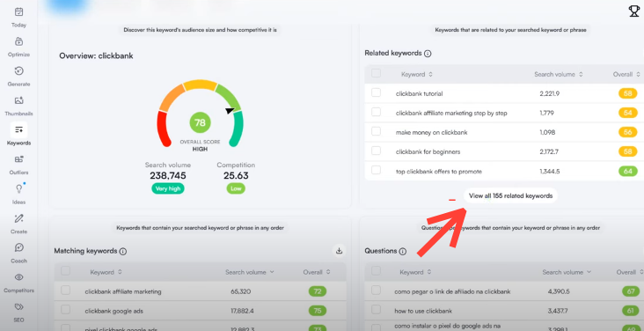Check the clickbank for beginners row
This screenshot has height=331, width=644.
pos(376,151)
